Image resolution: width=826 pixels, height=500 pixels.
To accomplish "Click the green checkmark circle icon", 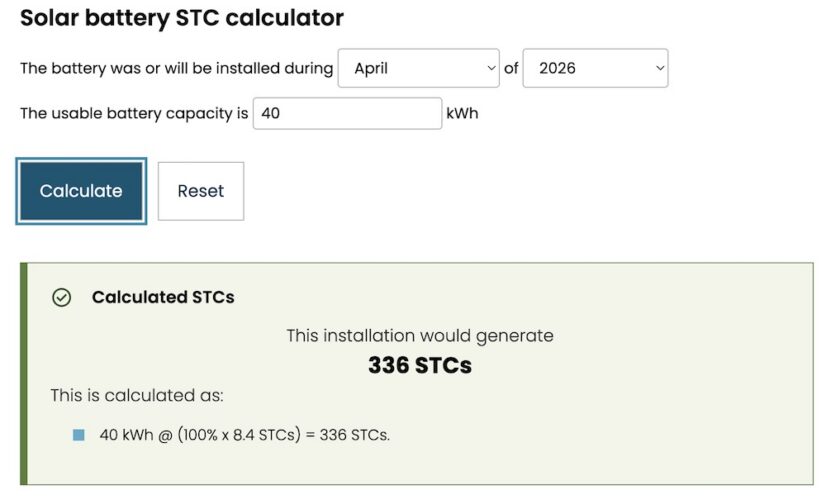I will 62,298.
